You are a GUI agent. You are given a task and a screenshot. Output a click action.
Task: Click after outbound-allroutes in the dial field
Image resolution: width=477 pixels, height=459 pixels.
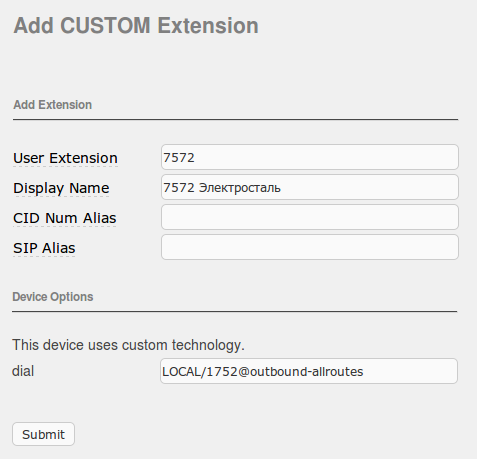tap(364, 371)
